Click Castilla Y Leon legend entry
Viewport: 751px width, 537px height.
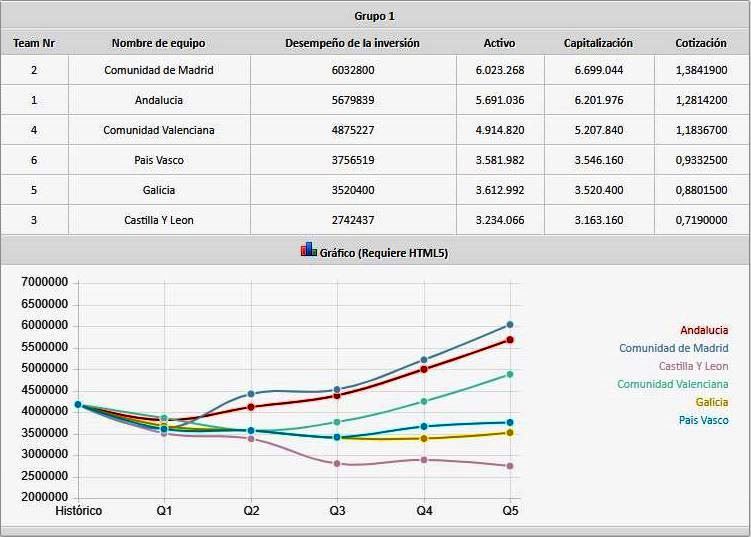(694, 366)
